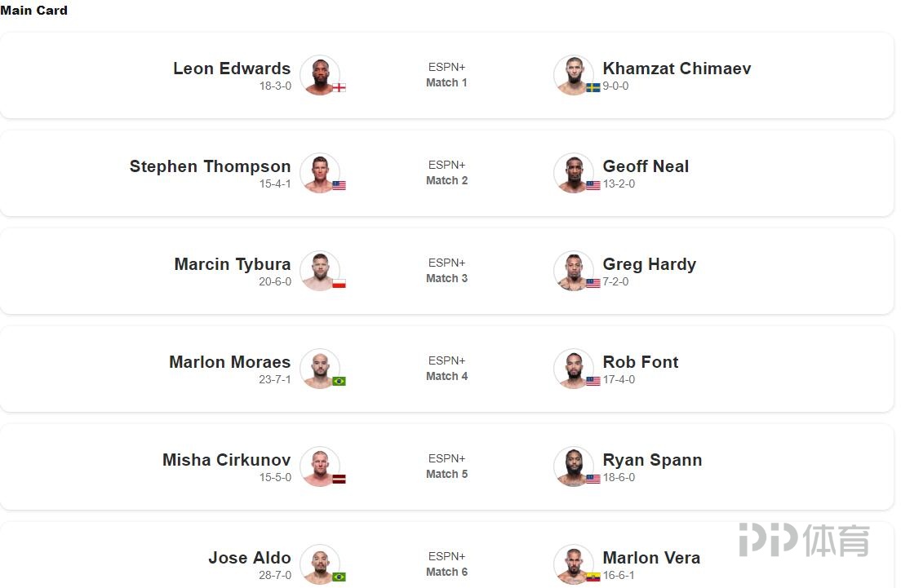Click the ESPN+ Match 1 label
901x588 pixels.
pos(446,75)
